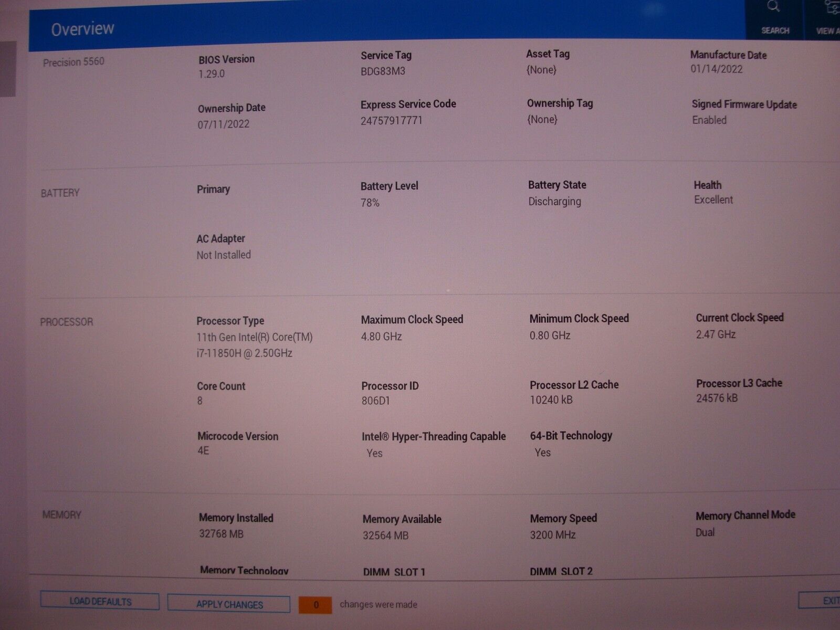840x630 pixels.
Task: Select the DIMM SLOT 1 label
Action: coord(394,572)
